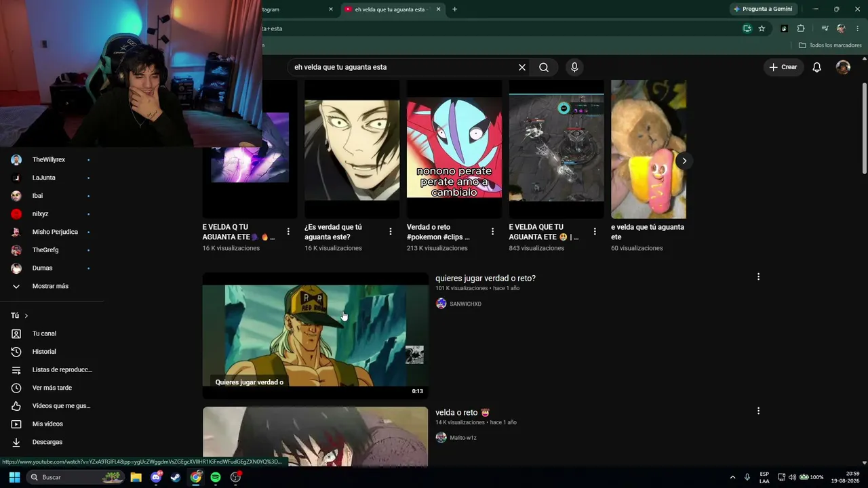Close the Instagram tab
Image resolution: width=868 pixels, height=488 pixels.
[331, 9]
